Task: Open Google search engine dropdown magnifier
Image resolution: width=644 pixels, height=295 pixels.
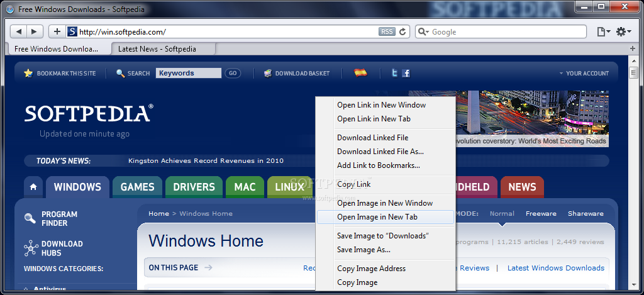Action: [423, 31]
